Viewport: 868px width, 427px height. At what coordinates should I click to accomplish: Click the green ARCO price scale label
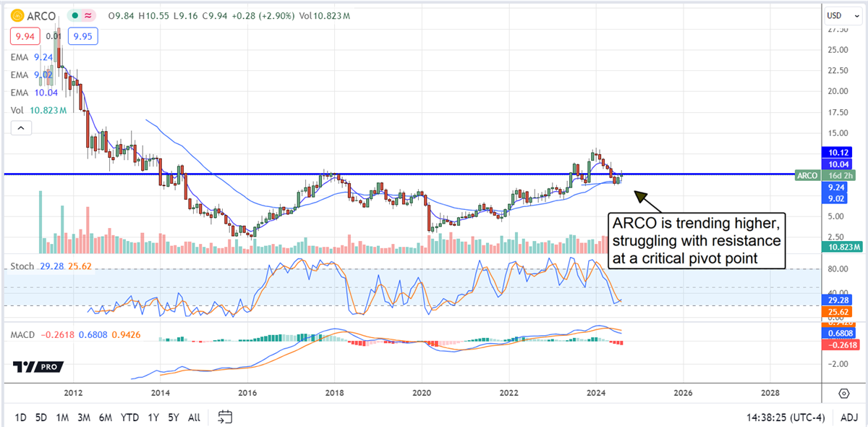[807, 175]
